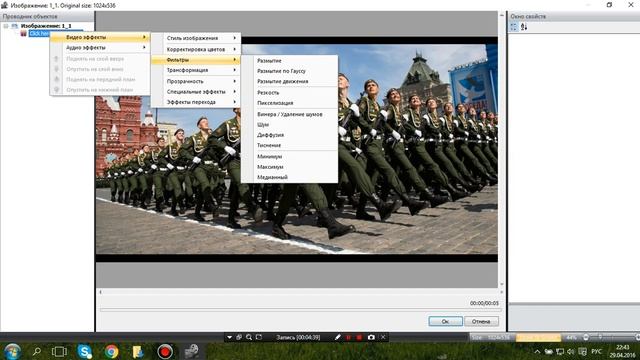The width and height of the screenshot is (640, 360).
Task: Click the effect icon beside Click here item
Action: [x=24, y=33]
